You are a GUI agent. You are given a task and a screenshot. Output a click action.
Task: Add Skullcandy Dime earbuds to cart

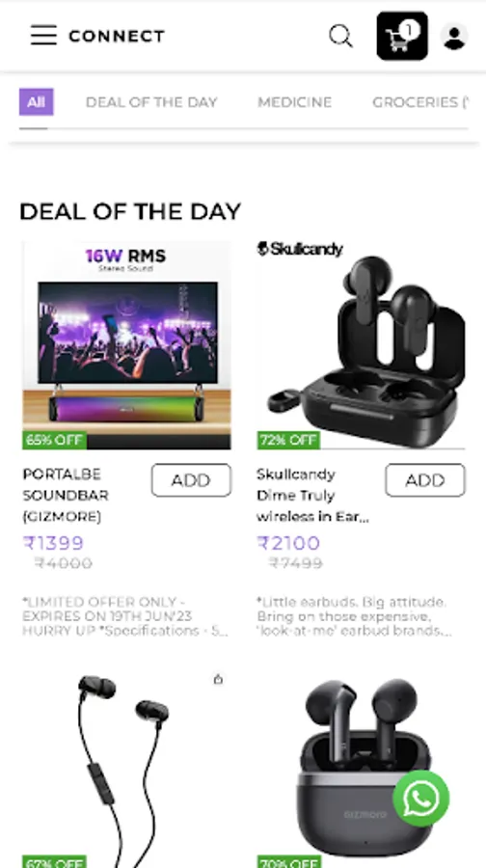pyautogui.click(x=425, y=480)
